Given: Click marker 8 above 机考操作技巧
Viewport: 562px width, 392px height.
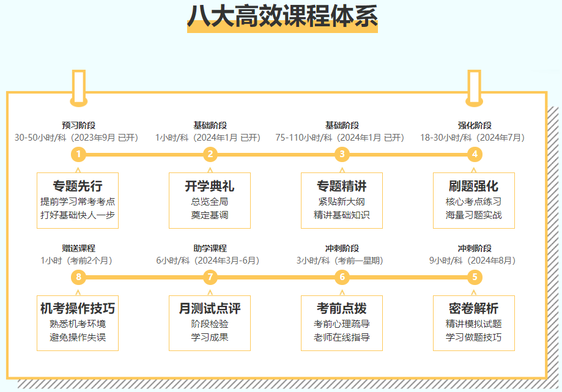Looking at the screenshot, I should point(78,276).
